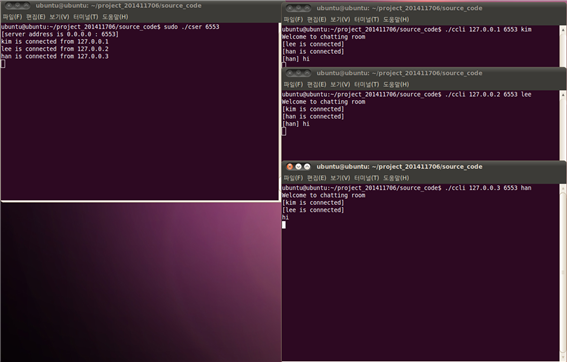Maximize the han client terminal window
The width and height of the screenshot is (567, 362).
(307, 167)
